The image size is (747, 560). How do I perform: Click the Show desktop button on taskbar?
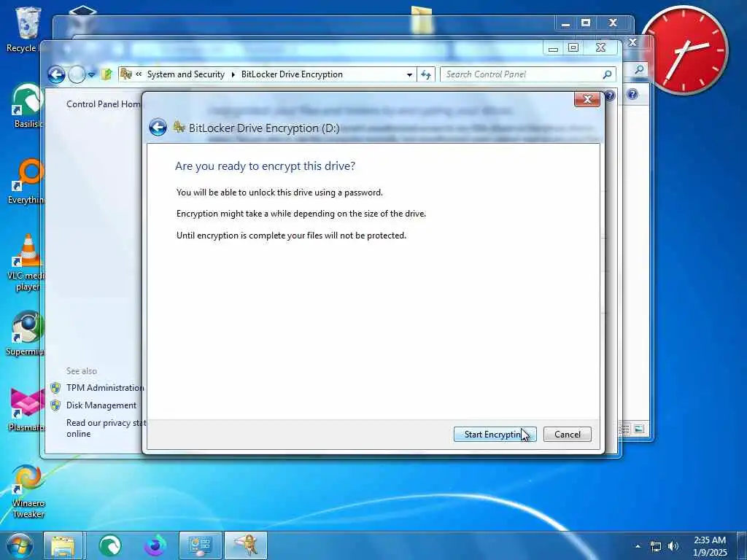742,545
